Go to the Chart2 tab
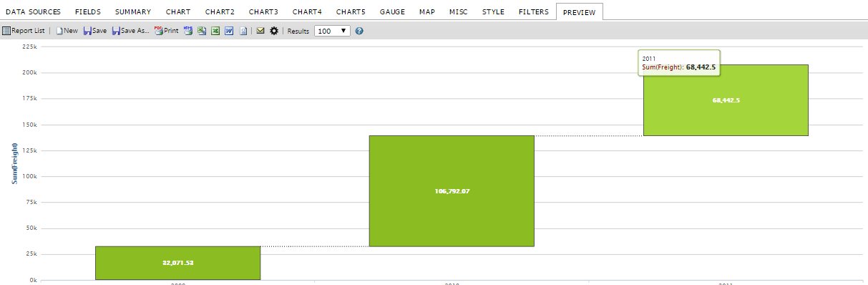 (x=220, y=12)
